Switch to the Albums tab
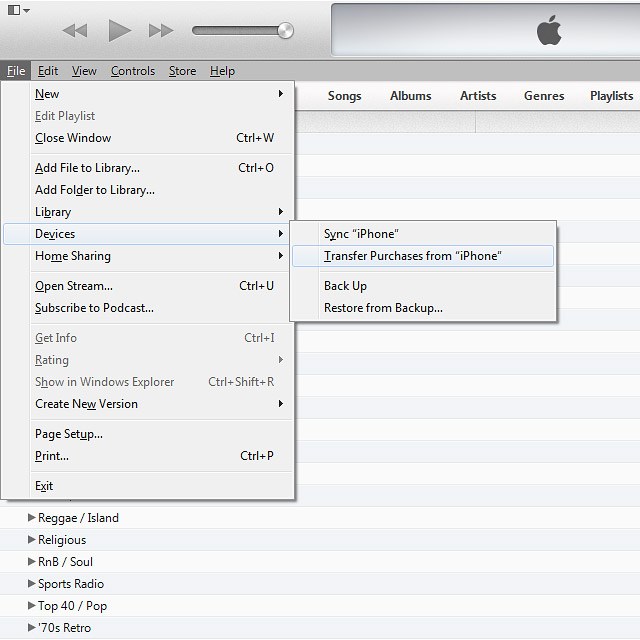640x640 pixels. [x=410, y=96]
